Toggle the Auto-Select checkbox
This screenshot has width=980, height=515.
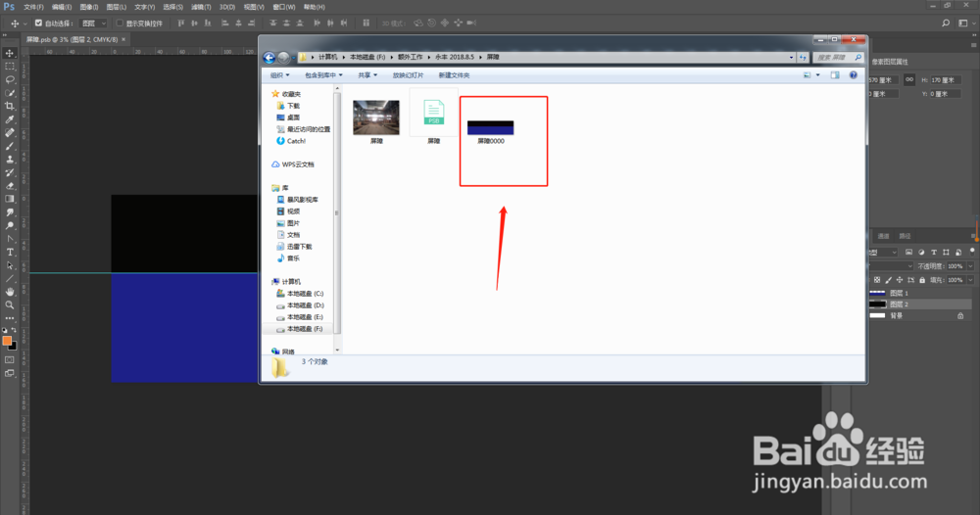tap(38, 23)
